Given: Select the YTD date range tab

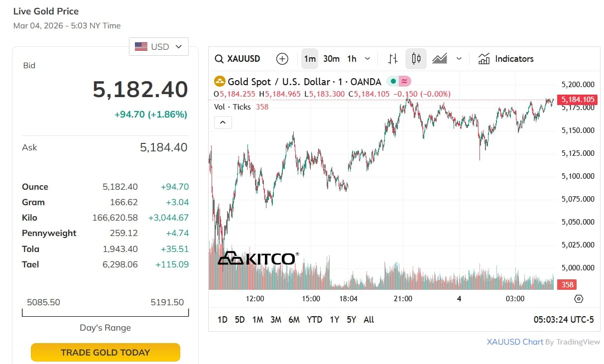Looking at the screenshot, I should tap(314, 320).
